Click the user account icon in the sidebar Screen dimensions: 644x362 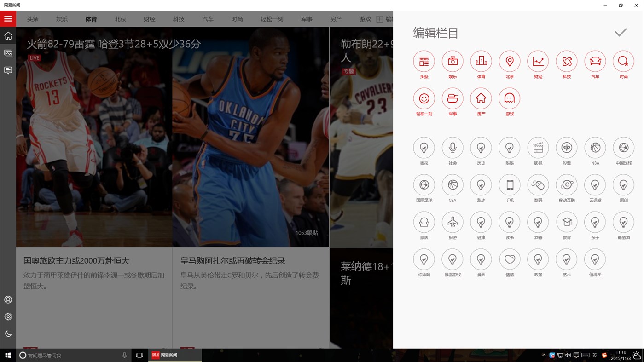coord(8,299)
